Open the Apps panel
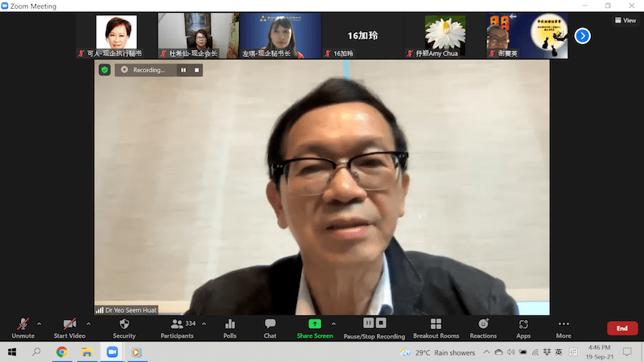Image resolution: width=644 pixels, height=362 pixels. click(523, 327)
